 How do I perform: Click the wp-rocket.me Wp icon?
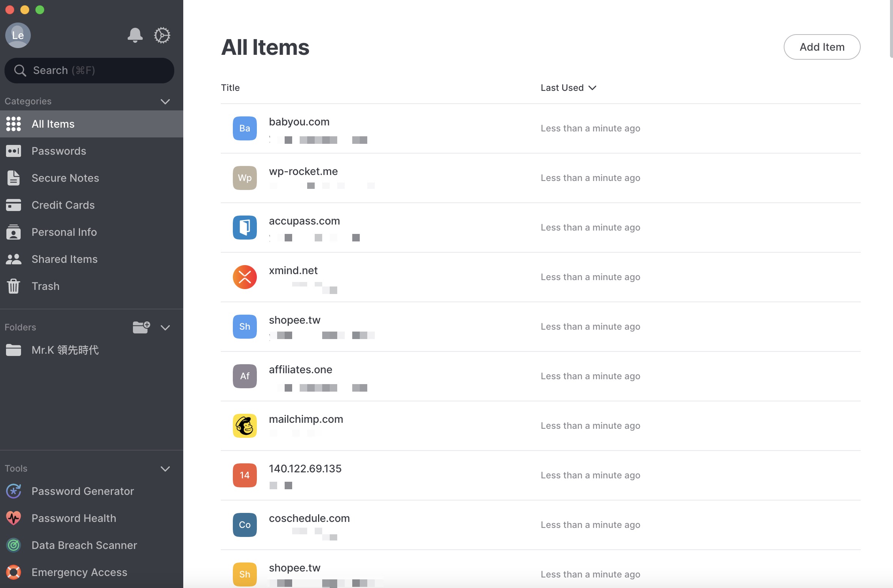pyautogui.click(x=245, y=178)
